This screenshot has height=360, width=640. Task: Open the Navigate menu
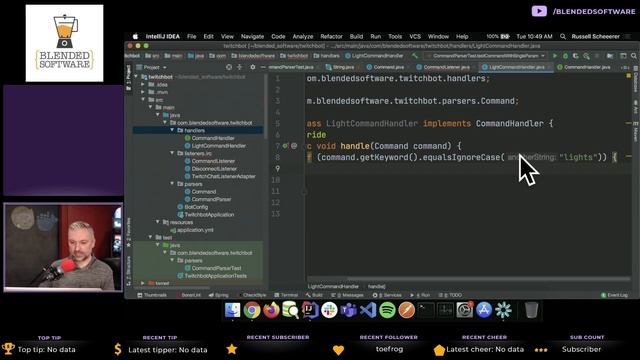coord(252,36)
